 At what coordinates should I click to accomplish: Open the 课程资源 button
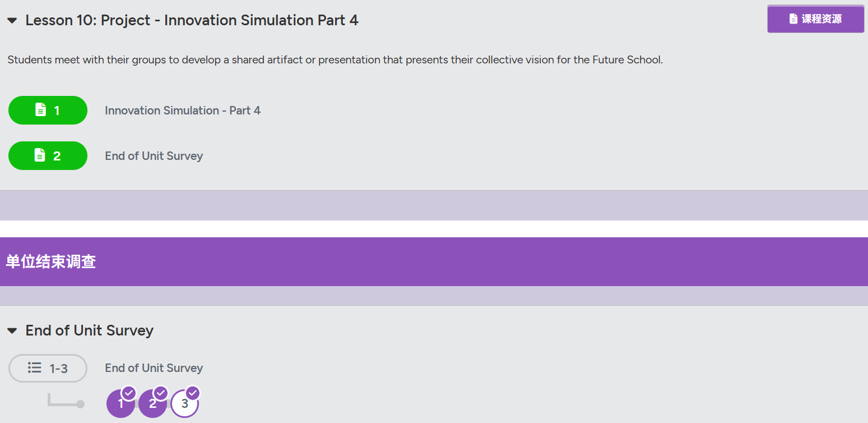click(x=815, y=19)
